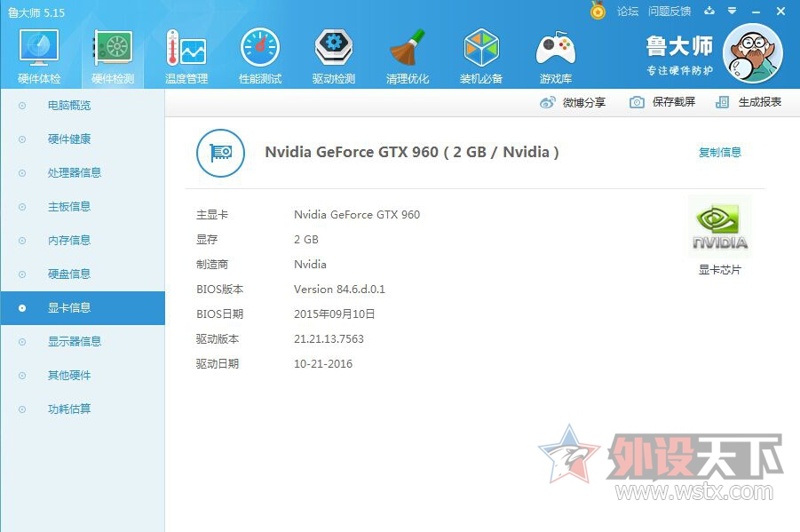
Task: Click 保存截屏 save screenshot camera button
Action: pos(662,102)
